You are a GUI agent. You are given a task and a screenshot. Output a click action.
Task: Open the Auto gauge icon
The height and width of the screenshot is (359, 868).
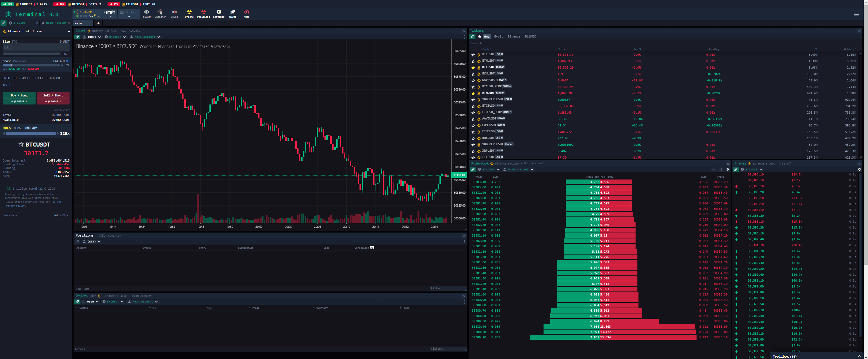tap(246, 12)
